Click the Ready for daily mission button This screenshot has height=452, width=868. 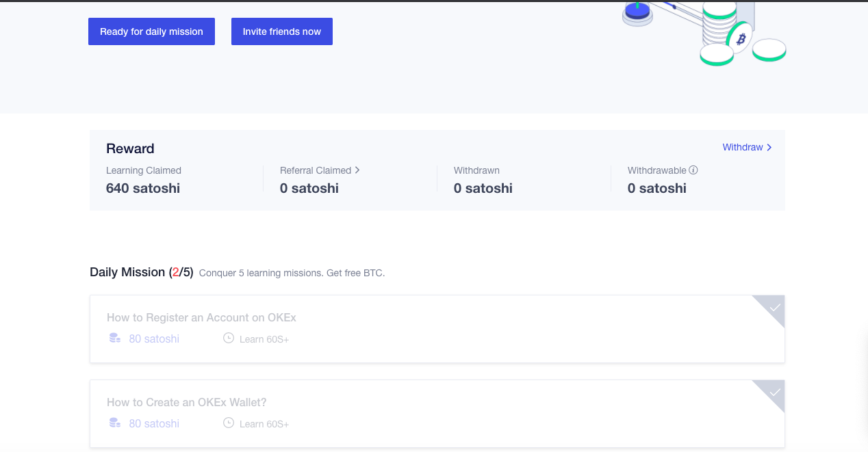151,31
